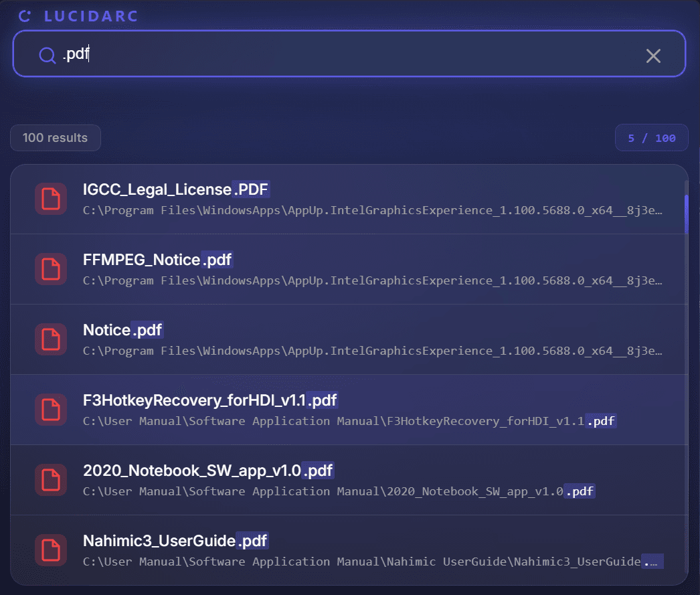The width and height of the screenshot is (700, 595).
Task: Select the Notice.pdf file name
Action: (122, 330)
